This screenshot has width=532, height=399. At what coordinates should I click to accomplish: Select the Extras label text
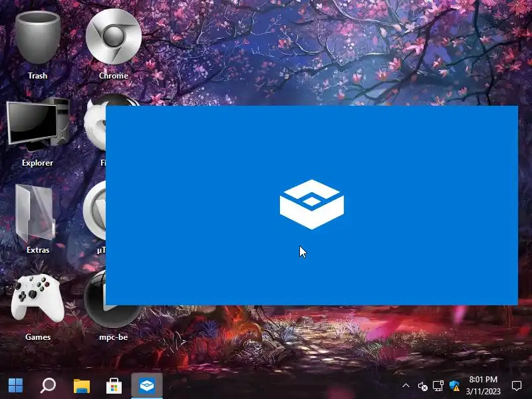(38, 250)
